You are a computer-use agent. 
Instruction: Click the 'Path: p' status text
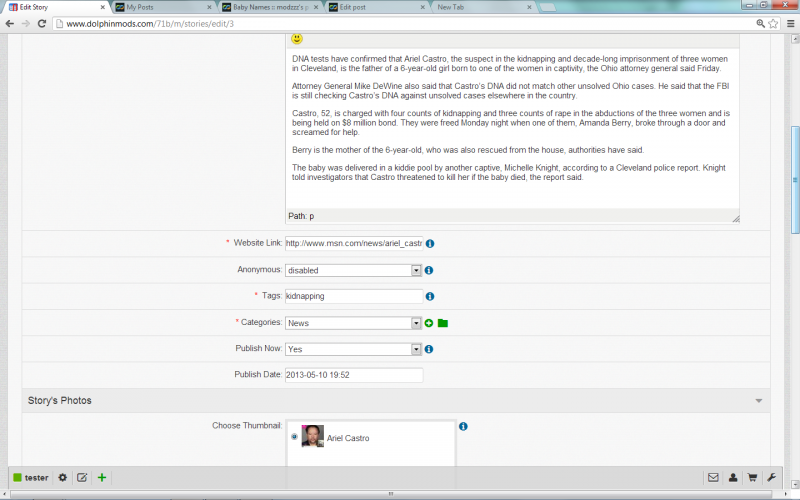pyautogui.click(x=301, y=216)
